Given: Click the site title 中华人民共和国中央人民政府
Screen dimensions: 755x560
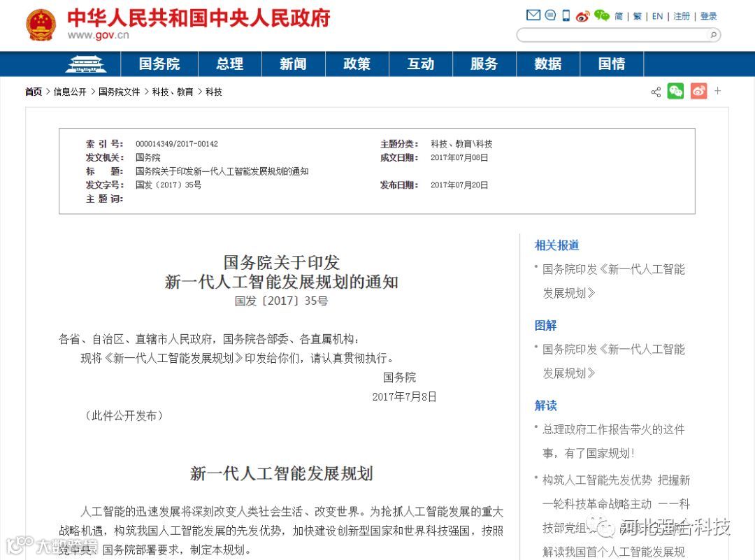Looking at the screenshot, I should [x=199, y=18].
